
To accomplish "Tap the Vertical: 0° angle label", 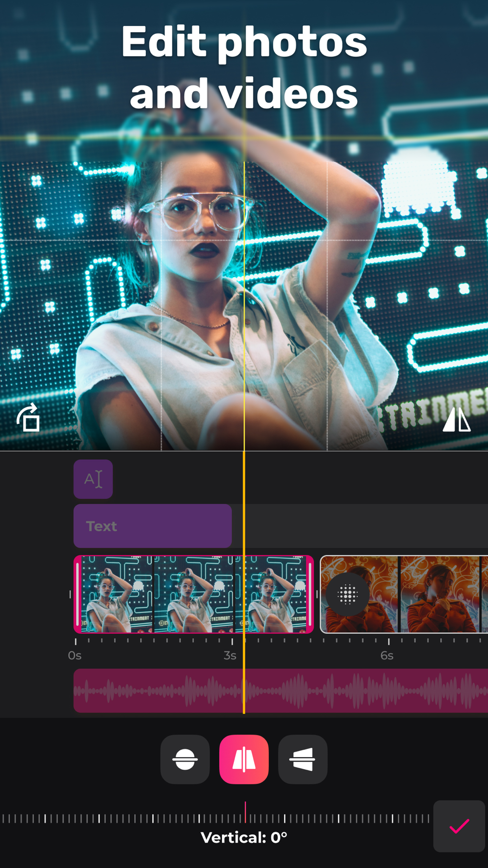I will coord(244,838).
